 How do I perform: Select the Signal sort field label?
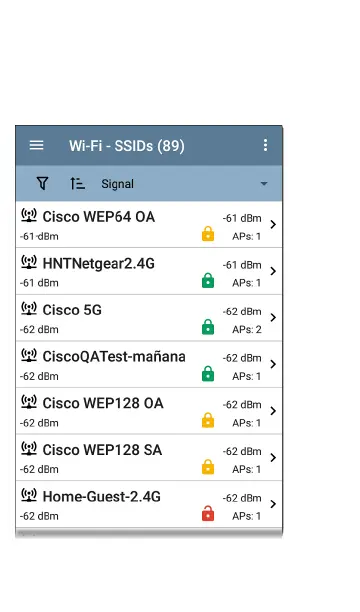pyautogui.click(x=118, y=184)
